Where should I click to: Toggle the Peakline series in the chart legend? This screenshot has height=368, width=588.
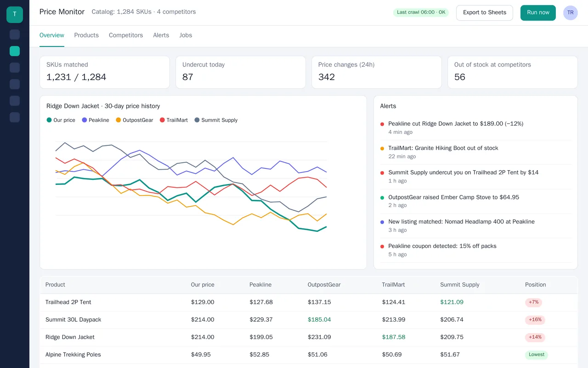[96, 120]
